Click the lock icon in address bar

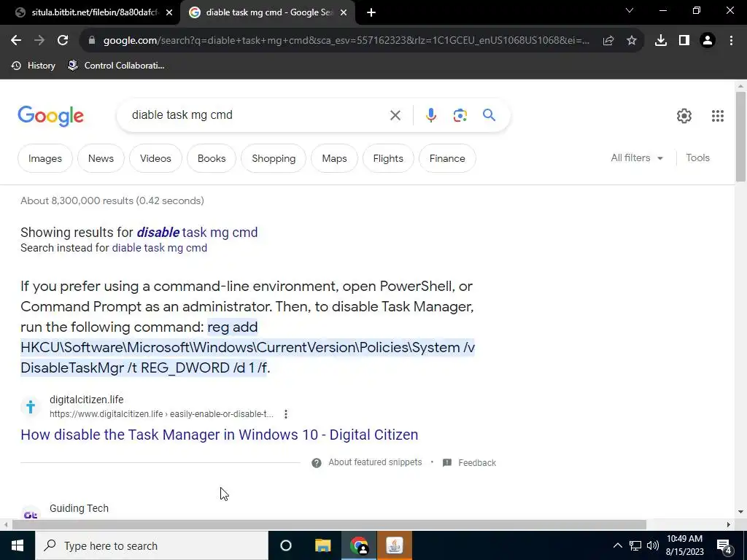92,41
